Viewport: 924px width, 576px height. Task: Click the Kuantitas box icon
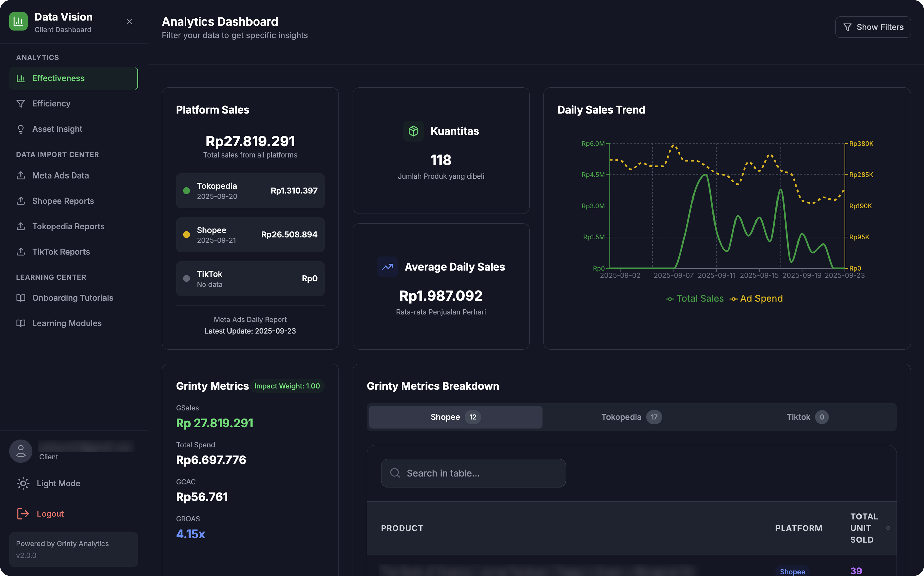coord(413,131)
